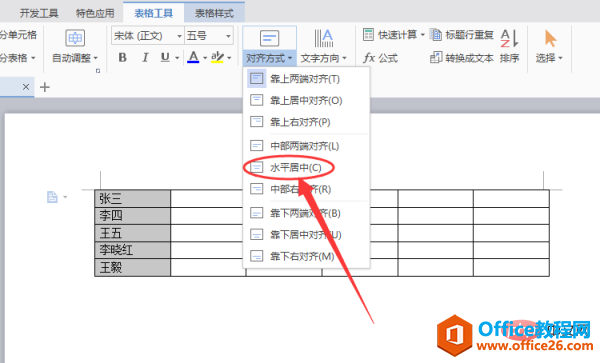Click the document page icon beside table

(x=52, y=197)
